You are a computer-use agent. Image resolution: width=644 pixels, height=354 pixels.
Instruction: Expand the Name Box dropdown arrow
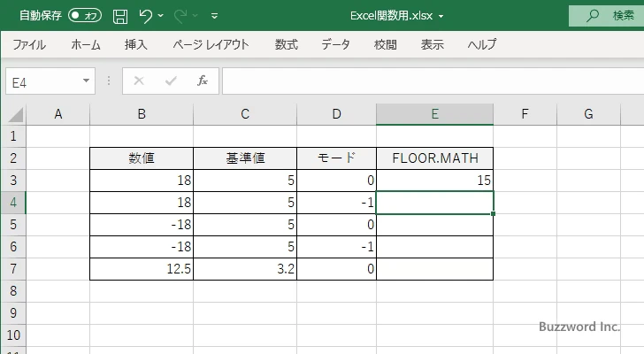pos(87,81)
